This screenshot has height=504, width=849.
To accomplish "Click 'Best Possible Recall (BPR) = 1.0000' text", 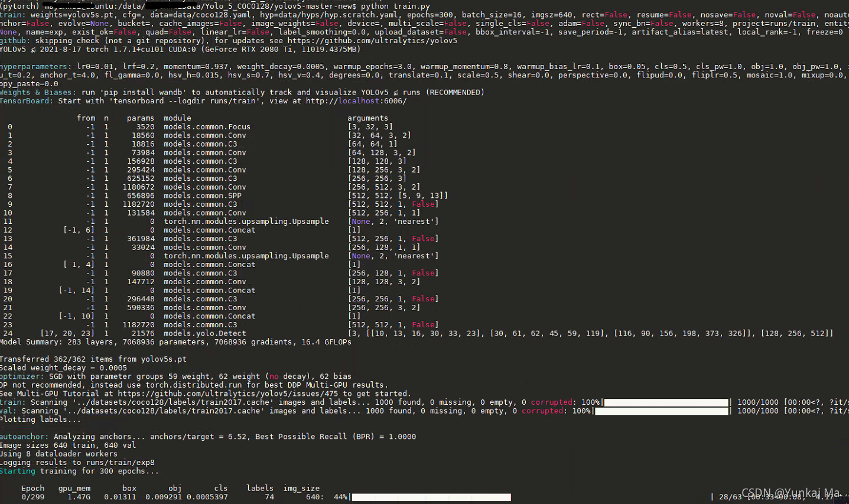I will (336, 437).
